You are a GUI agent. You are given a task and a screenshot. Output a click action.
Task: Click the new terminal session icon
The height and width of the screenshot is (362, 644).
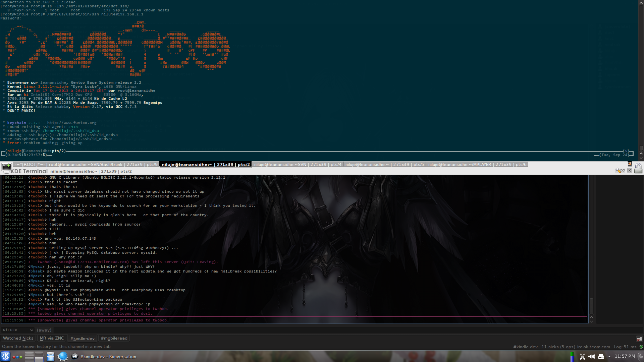pyautogui.click(x=6, y=167)
